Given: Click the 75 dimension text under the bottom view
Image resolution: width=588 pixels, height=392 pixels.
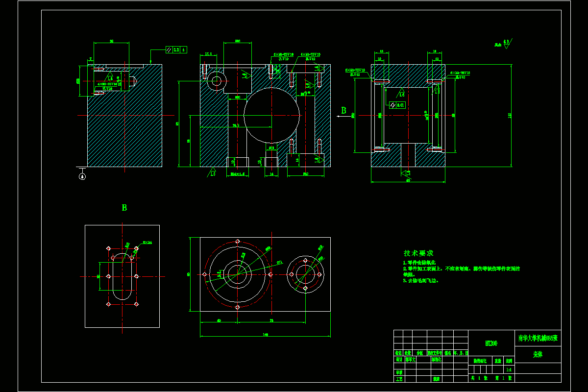Looking at the screenshot, I should pyautogui.click(x=271, y=321).
